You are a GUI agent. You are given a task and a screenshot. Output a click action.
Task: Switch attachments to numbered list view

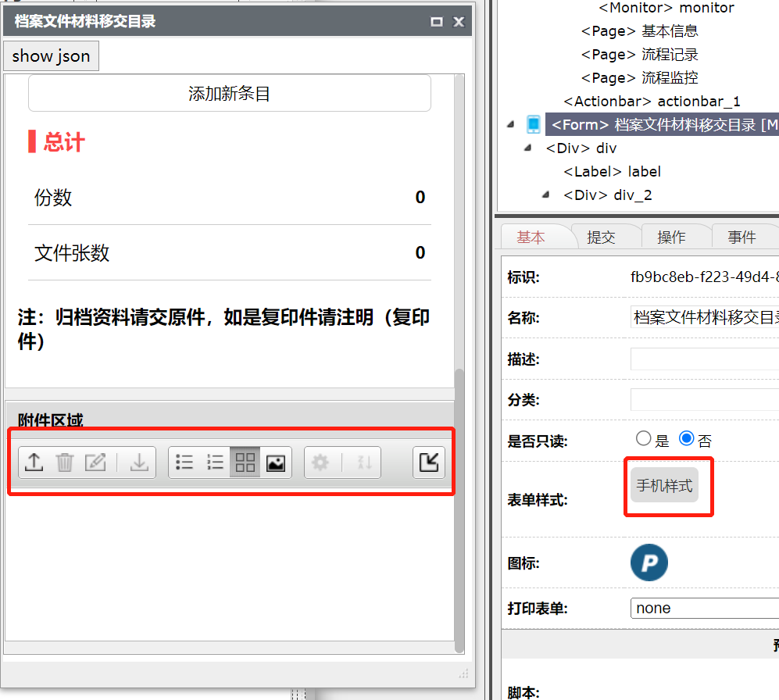pos(215,462)
